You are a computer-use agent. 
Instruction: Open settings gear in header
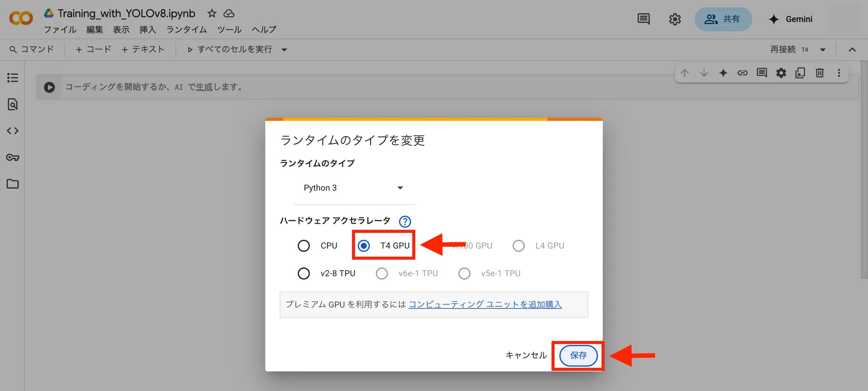pyautogui.click(x=675, y=19)
